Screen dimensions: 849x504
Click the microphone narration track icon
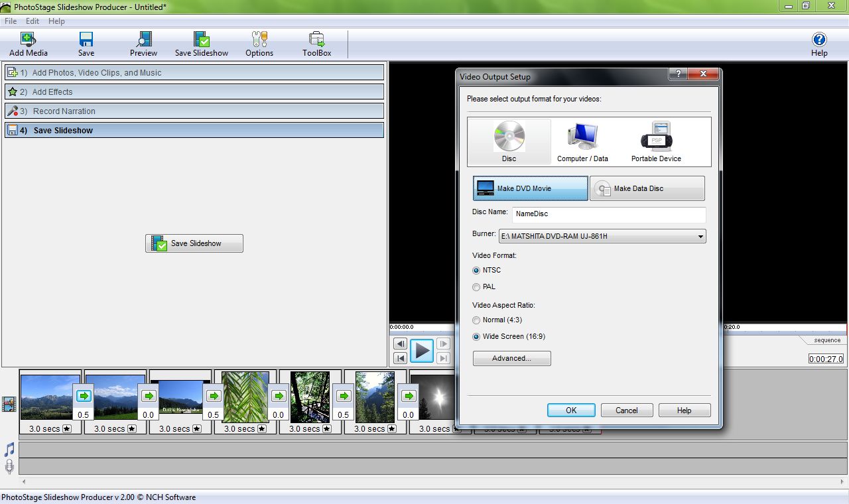click(x=9, y=466)
